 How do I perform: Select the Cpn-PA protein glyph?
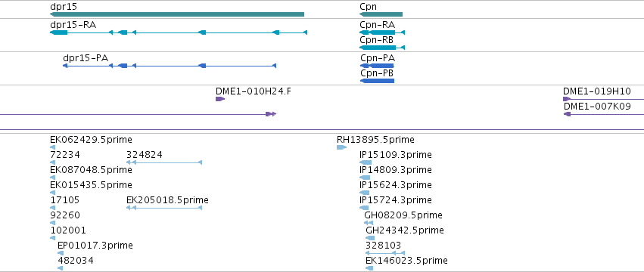[377, 66]
